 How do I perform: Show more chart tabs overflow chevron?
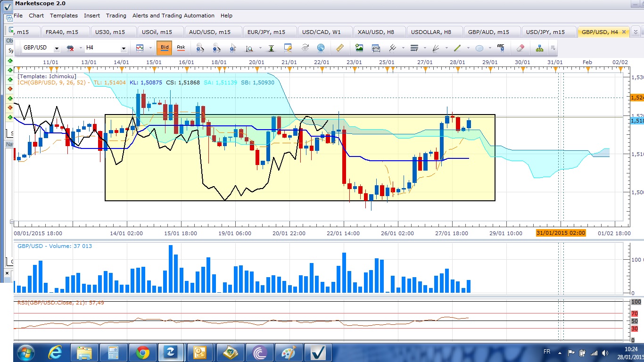[636, 32]
